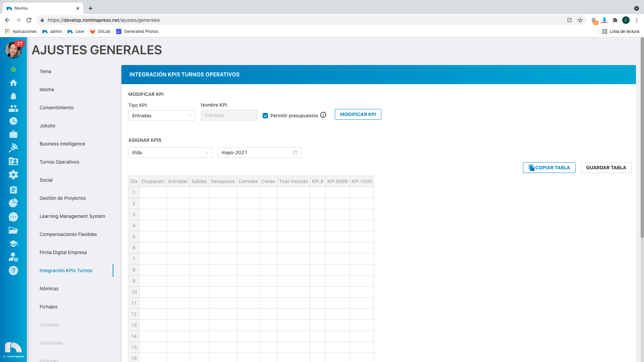Click the Ocupación column header

click(153, 181)
